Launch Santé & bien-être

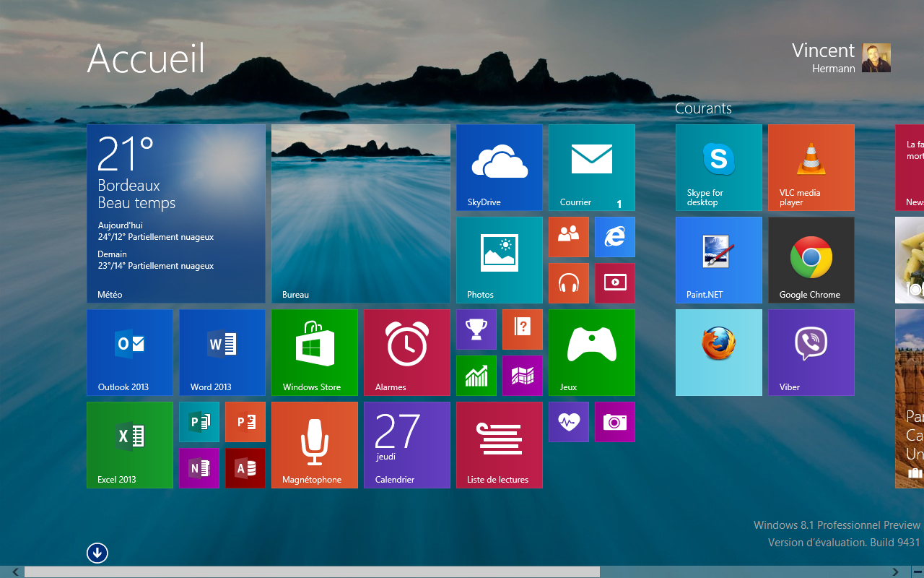(x=568, y=422)
